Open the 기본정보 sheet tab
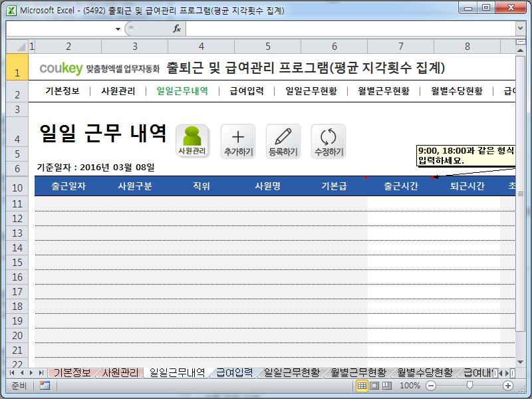Image resolution: width=532 pixels, height=399 pixels. pyautogui.click(x=72, y=373)
